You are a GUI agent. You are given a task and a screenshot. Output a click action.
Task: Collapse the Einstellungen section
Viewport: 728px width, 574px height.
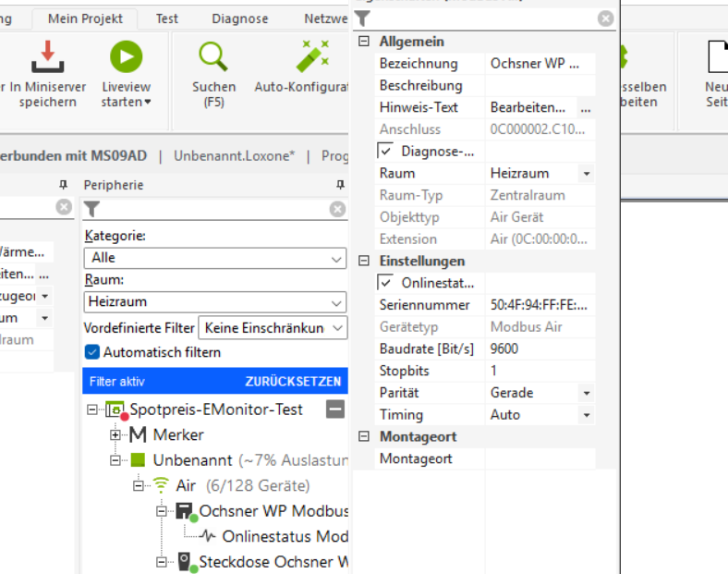coord(364,261)
